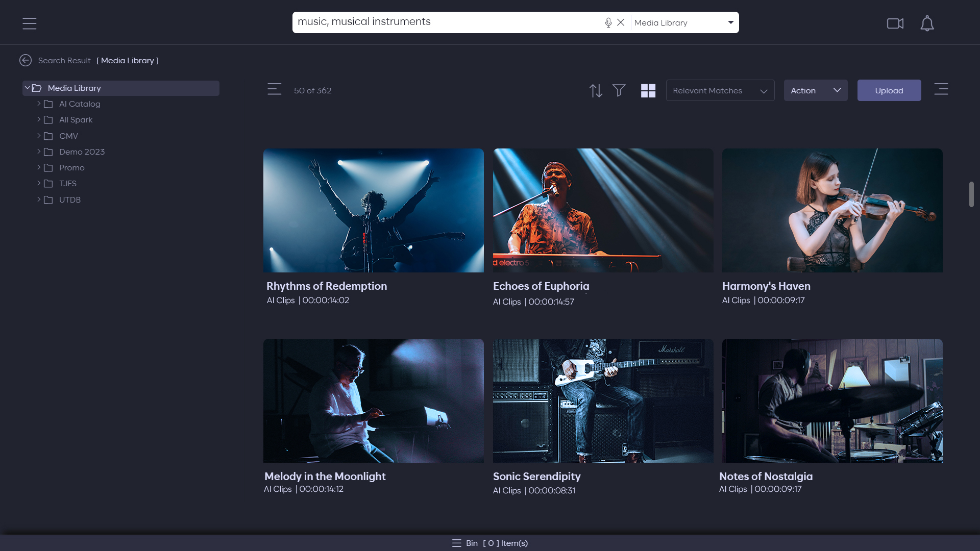980x551 pixels.
Task: Click the Upload button
Action: coord(889,90)
